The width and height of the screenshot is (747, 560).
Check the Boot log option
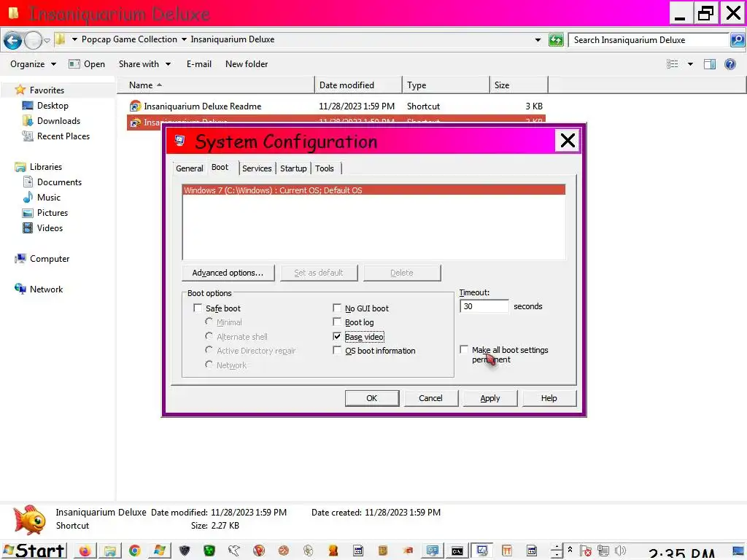[337, 322]
